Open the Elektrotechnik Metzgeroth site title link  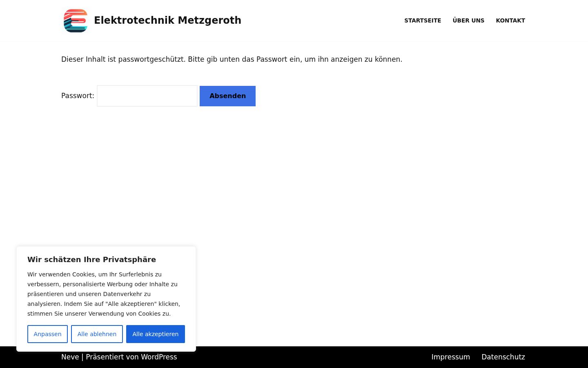coord(167,20)
